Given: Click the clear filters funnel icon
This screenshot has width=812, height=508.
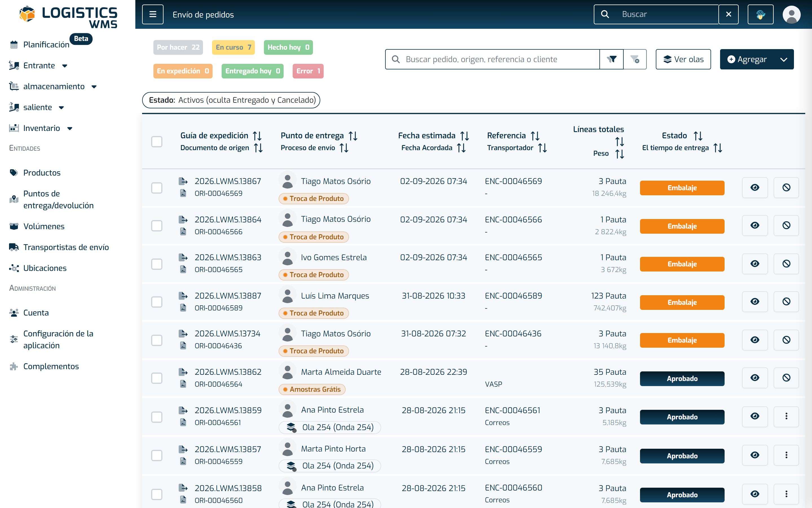Looking at the screenshot, I should pyautogui.click(x=635, y=60).
